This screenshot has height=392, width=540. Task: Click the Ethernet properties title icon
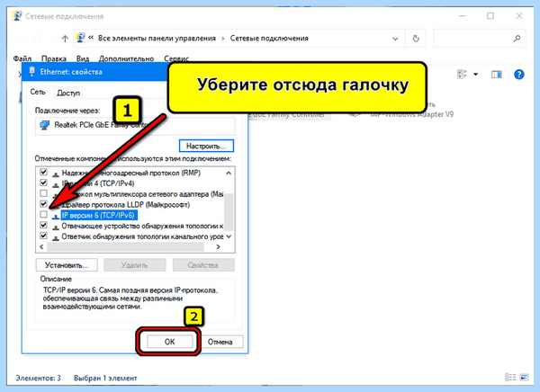(x=32, y=71)
